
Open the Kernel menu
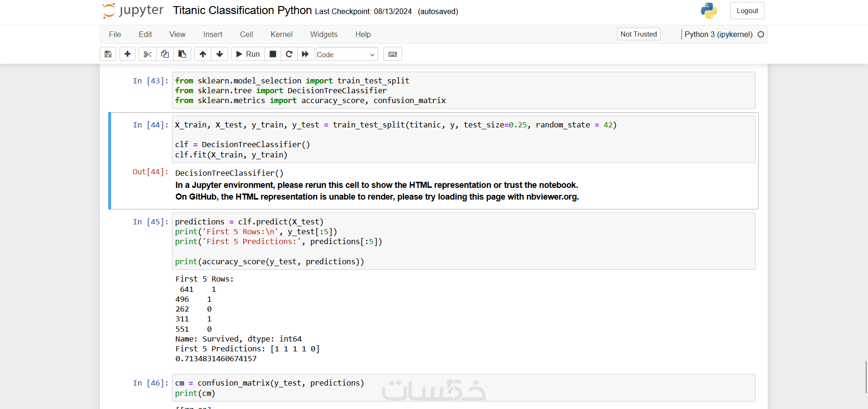(281, 34)
